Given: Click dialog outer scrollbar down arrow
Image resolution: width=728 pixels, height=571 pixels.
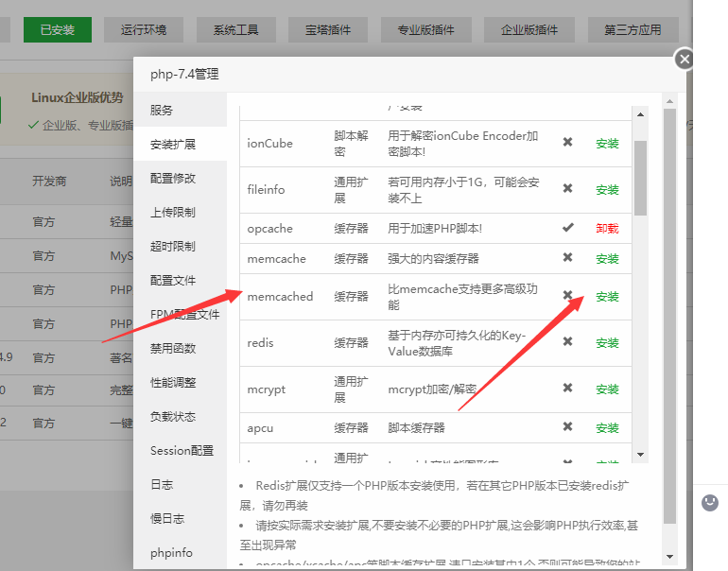Looking at the screenshot, I should [x=669, y=557].
